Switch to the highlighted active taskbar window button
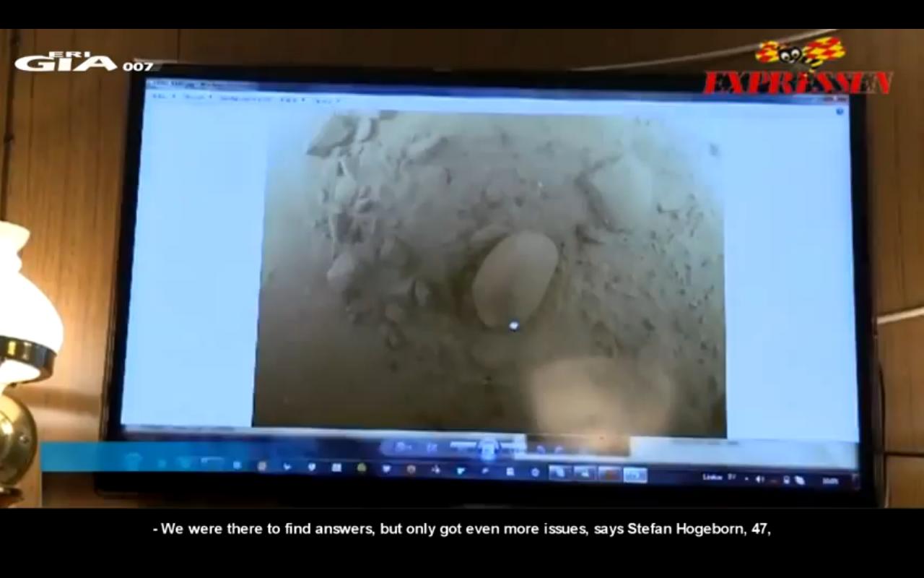The height and width of the screenshot is (578, 924). pos(635,475)
